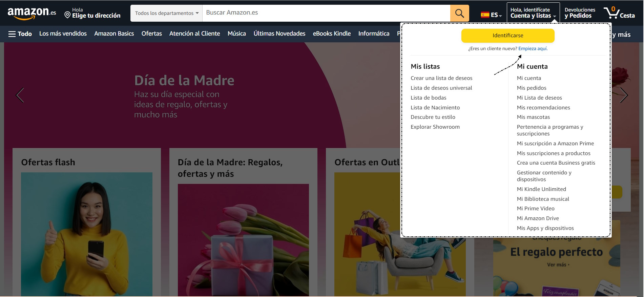This screenshot has width=644, height=297.
Task: Click the Identificarse button
Action: click(508, 36)
